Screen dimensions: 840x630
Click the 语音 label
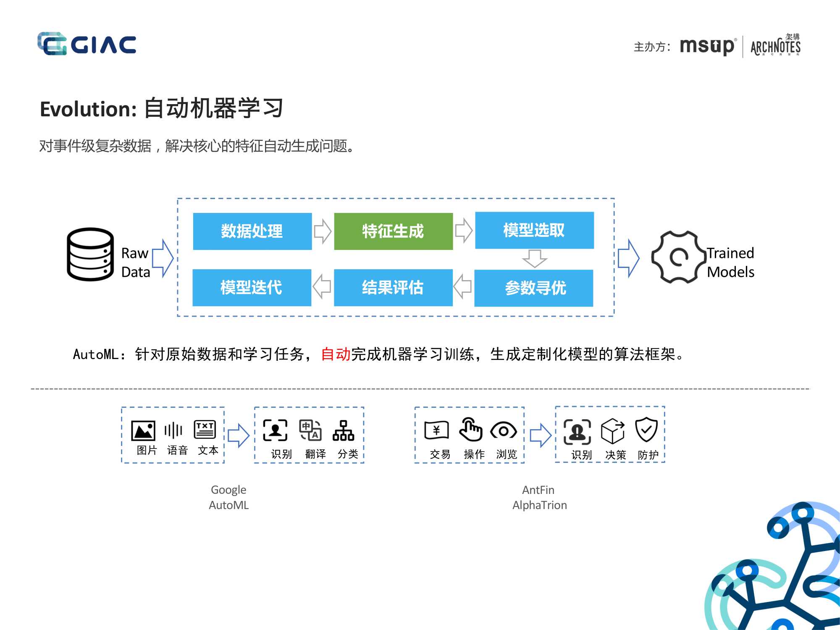(x=177, y=450)
